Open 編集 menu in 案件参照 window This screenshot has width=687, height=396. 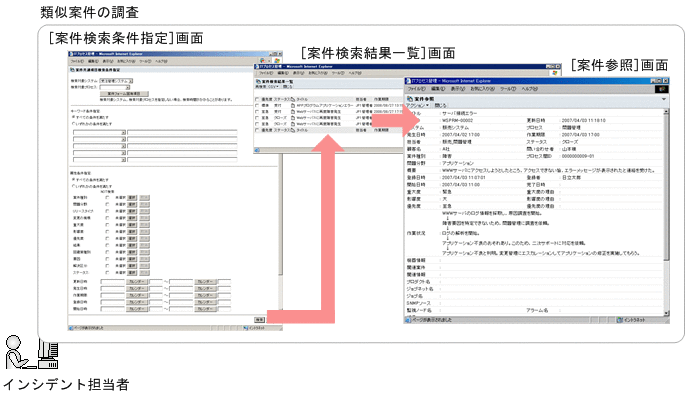tap(437, 89)
